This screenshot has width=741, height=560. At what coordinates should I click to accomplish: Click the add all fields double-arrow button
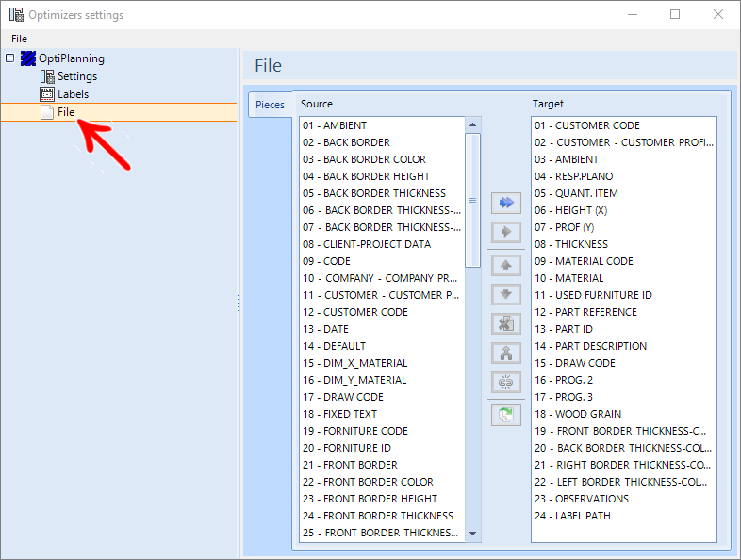click(506, 203)
